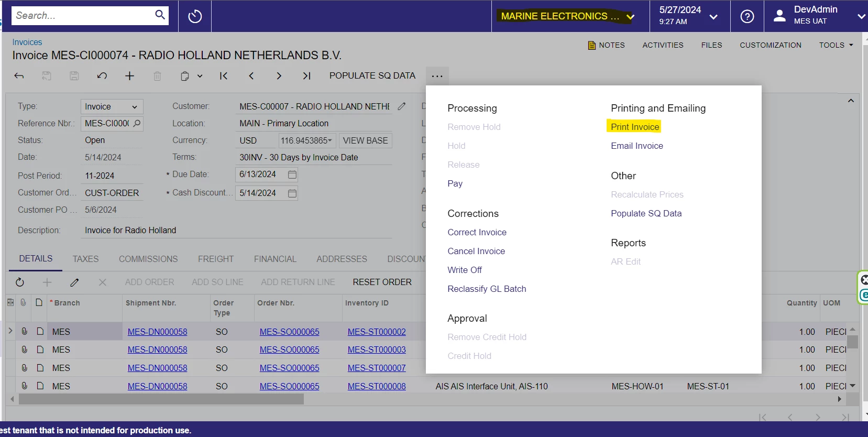Switch to the TAXES tab

[85, 259]
